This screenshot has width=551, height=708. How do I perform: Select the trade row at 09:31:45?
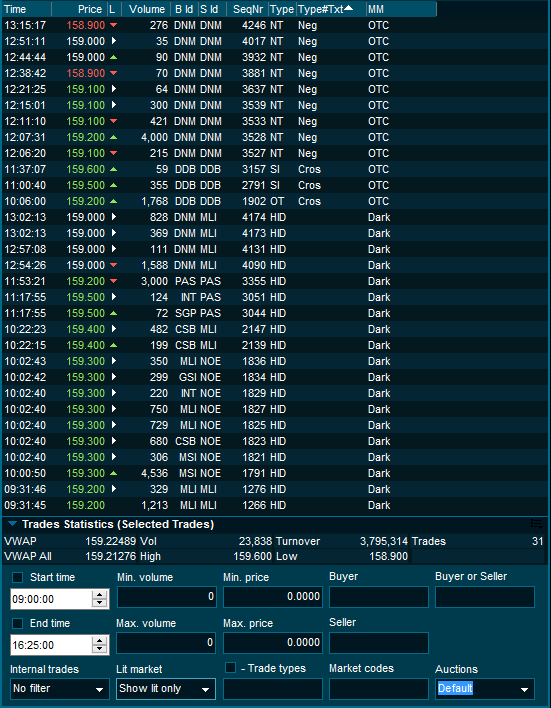tap(275, 505)
